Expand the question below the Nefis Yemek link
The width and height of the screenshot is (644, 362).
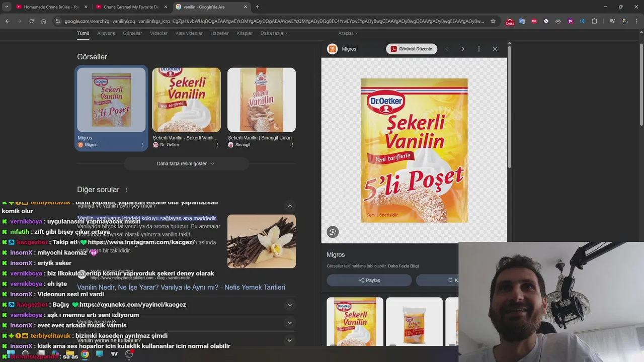click(x=290, y=305)
